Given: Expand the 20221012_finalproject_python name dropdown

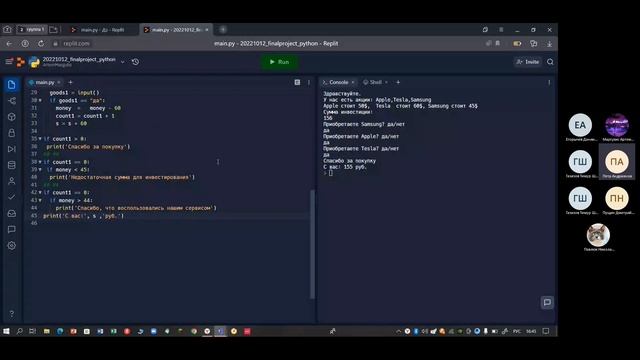Looking at the screenshot, I should (122, 62).
